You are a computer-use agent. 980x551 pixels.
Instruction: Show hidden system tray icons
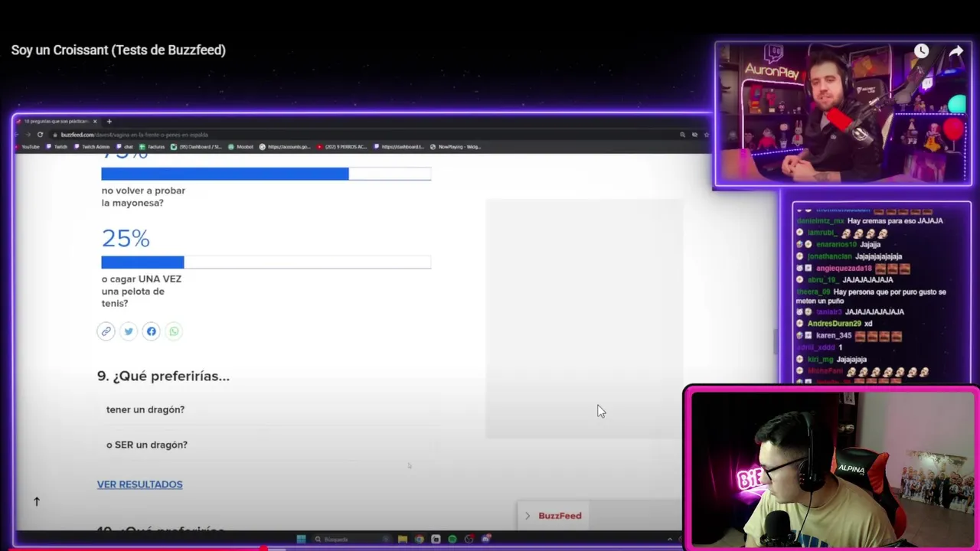tap(670, 540)
